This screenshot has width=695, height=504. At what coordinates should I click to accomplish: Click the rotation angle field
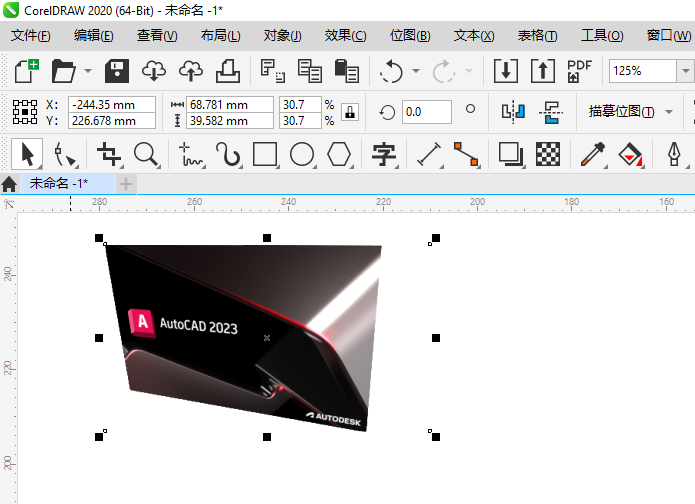427,112
